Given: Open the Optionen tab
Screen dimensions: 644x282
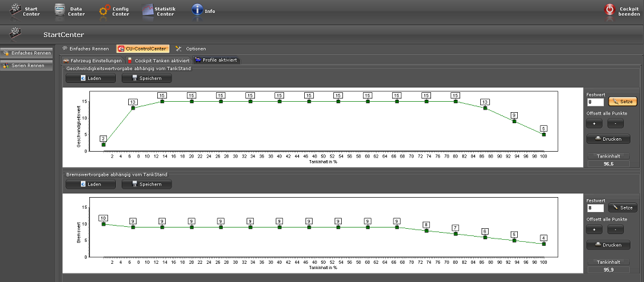Looking at the screenshot, I should coord(191,49).
